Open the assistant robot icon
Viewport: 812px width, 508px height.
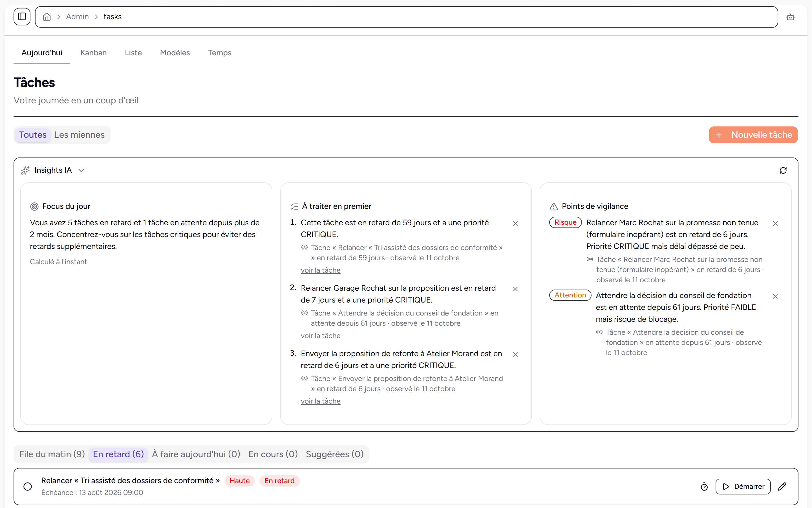pyautogui.click(x=791, y=17)
